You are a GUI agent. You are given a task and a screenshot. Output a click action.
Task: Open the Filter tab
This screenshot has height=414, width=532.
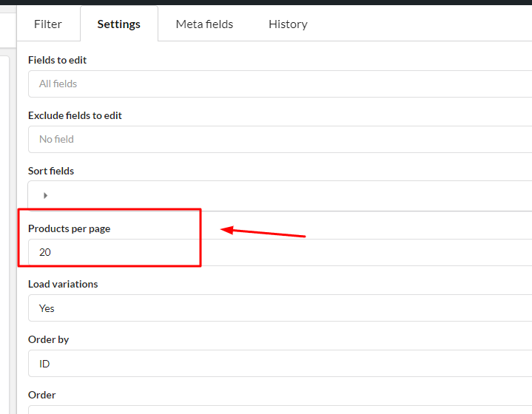tap(48, 24)
